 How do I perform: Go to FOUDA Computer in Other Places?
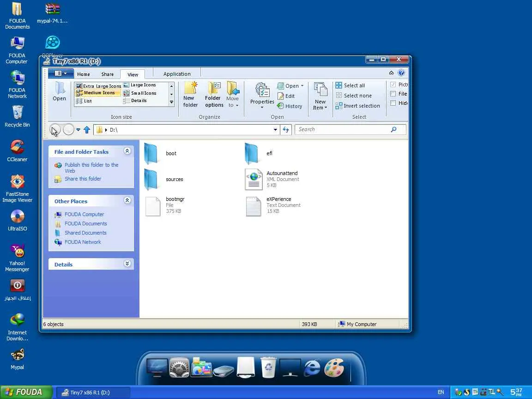coord(84,214)
